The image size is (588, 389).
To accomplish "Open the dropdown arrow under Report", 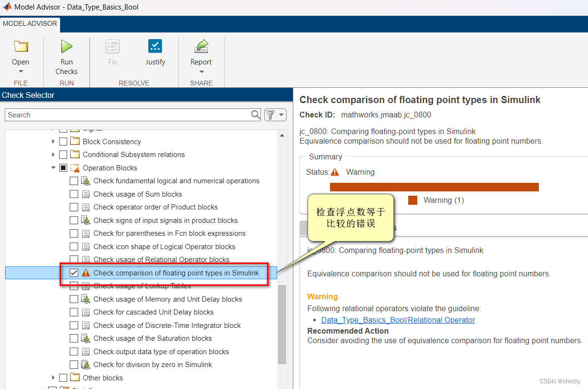I will point(201,72).
